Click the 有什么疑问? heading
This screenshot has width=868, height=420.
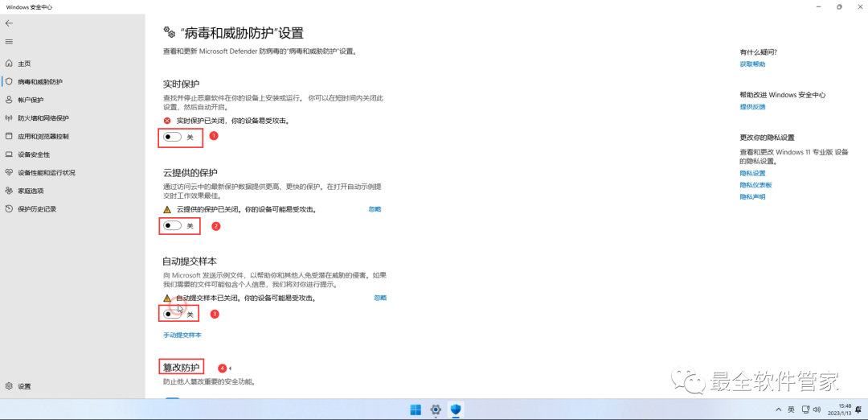tap(759, 52)
